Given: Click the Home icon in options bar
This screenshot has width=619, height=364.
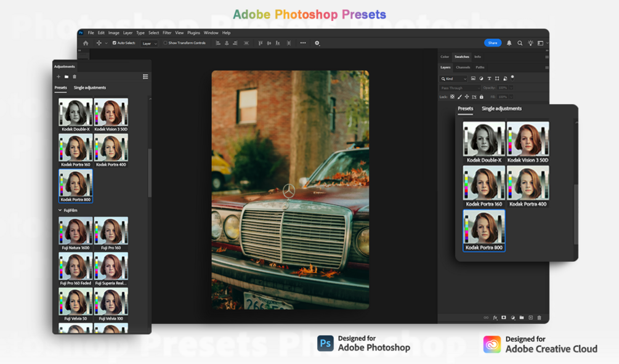Looking at the screenshot, I should click(x=86, y=43).
